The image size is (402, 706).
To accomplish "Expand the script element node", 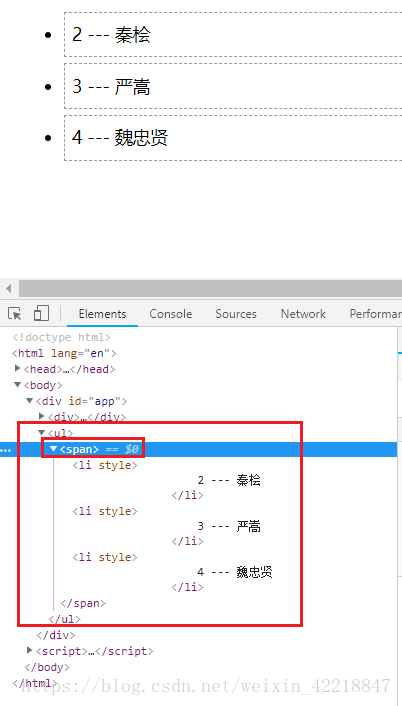I will 30,650.
